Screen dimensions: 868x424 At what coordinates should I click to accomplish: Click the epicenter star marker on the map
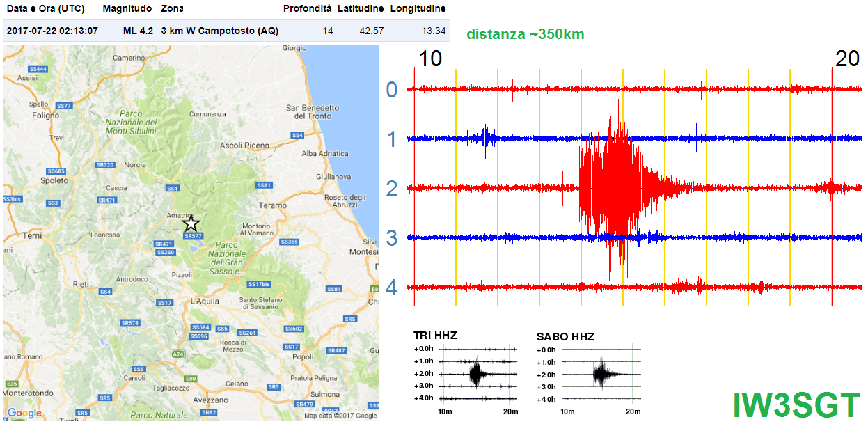click(191, 223)
